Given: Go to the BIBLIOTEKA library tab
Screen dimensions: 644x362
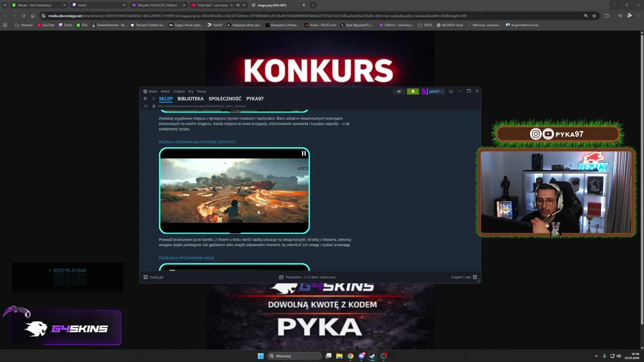Looking at the screenshot, I should click(190, 99).
